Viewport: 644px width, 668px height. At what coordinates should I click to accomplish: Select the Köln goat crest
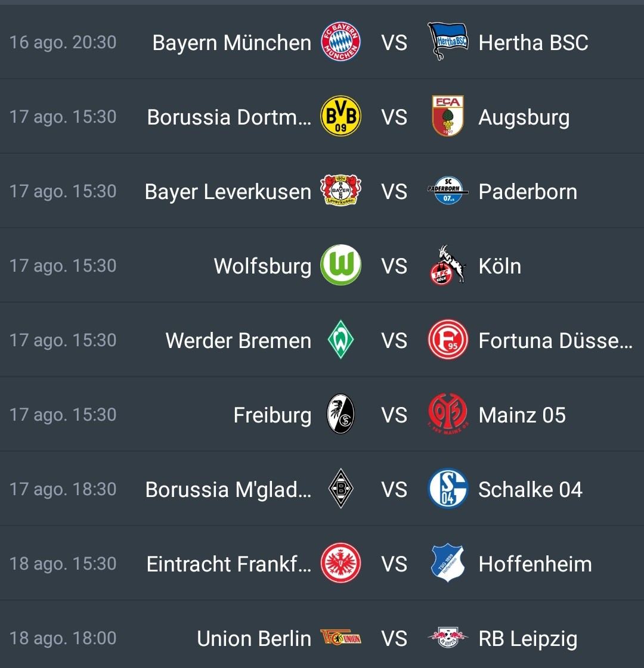coord(447,265)
